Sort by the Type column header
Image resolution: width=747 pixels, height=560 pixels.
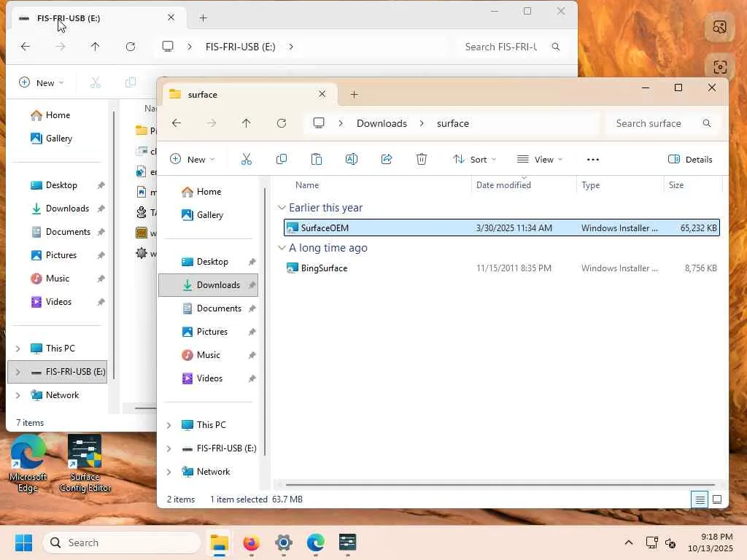[590, 185]
